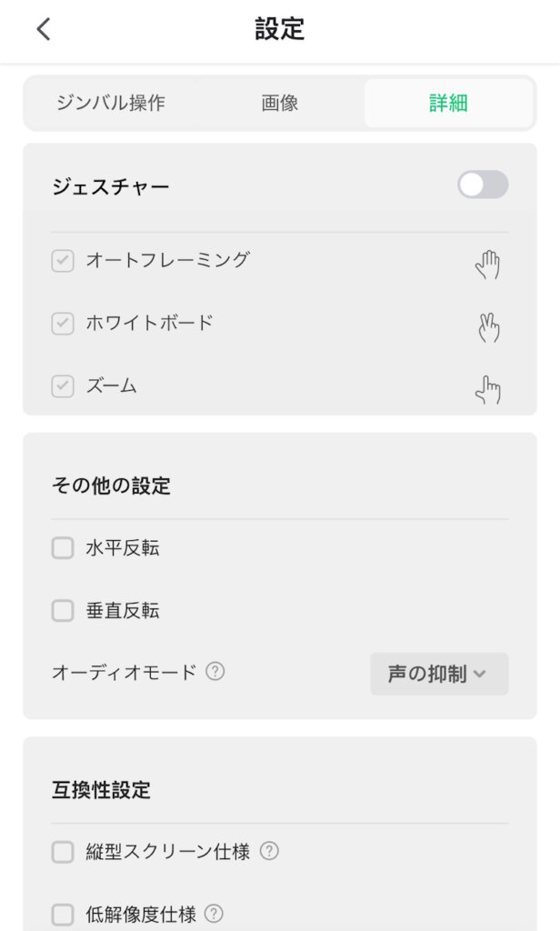Switch to the ジンバル操作 tab
Viewport: 560px width, 931px height.
[x=111, y=103]
